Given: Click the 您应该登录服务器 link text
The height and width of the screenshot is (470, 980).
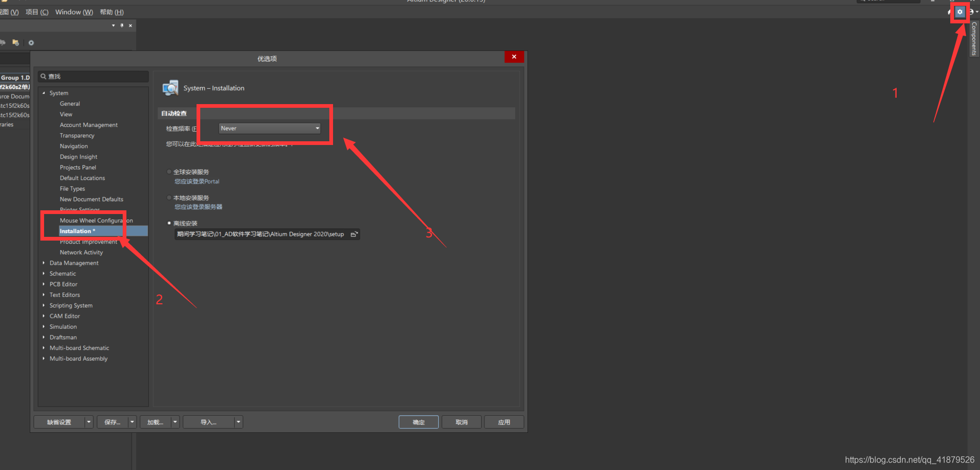Looking at the screenshot, I should (x=199, y=207).
